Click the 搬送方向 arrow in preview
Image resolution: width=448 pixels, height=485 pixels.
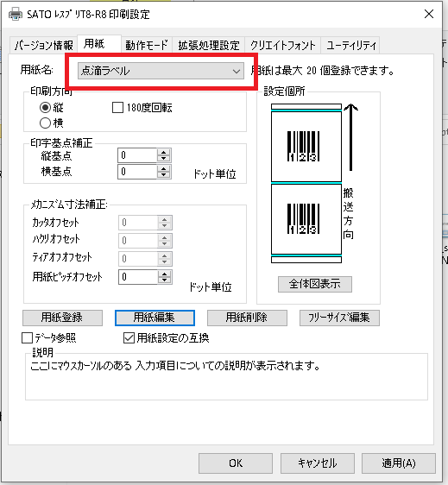click(x=350, y=137)
